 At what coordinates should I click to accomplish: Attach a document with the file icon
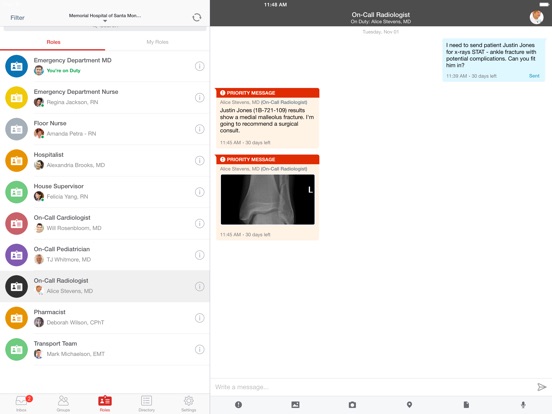(x=466, y=405)
